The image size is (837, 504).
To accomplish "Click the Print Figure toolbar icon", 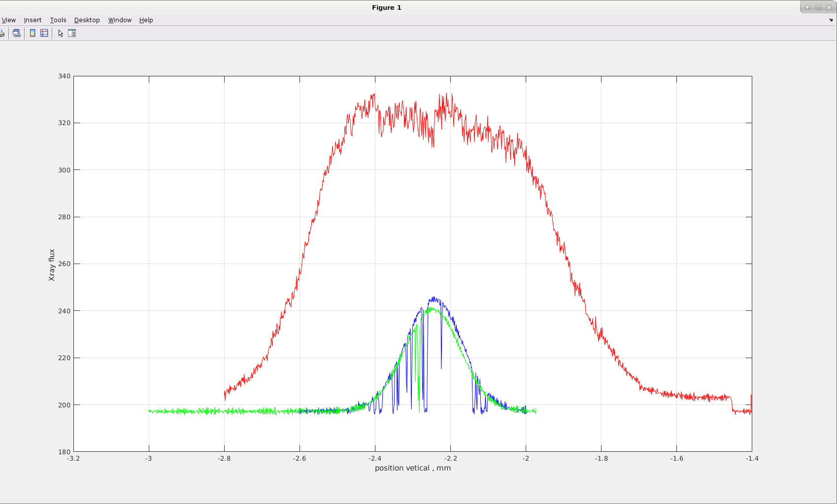I will coord(2,34).
